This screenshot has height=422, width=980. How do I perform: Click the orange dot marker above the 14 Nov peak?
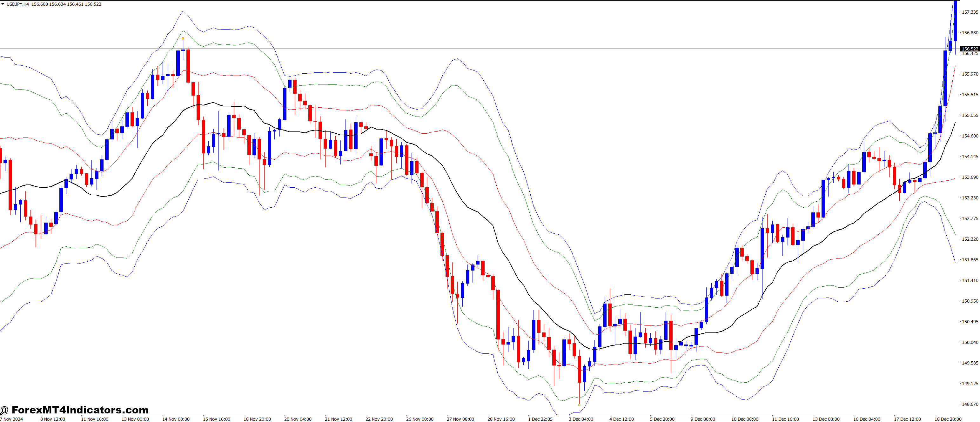pyautogui.click(x=183, y=38)
